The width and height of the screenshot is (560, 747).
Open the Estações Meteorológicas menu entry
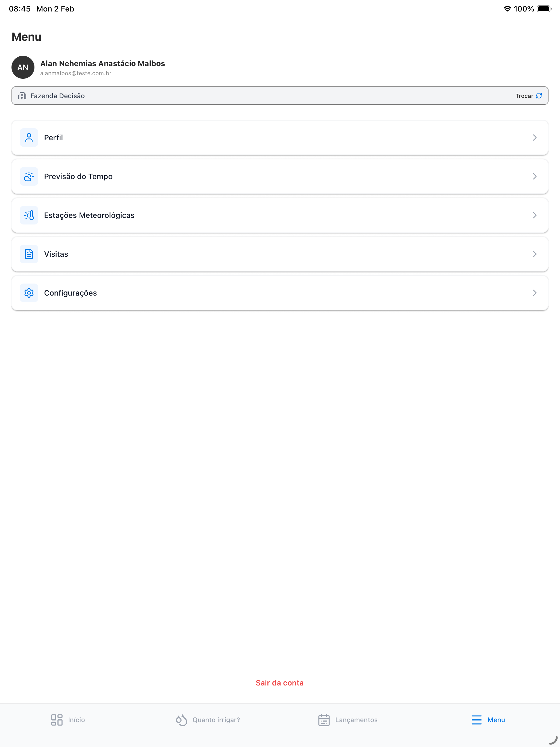tap(280, 215)
